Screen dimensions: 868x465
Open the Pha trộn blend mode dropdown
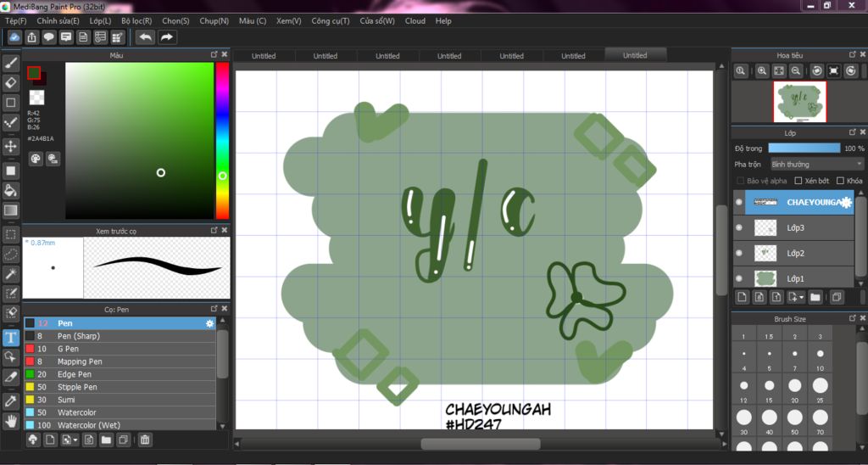[x=816, y=165]
